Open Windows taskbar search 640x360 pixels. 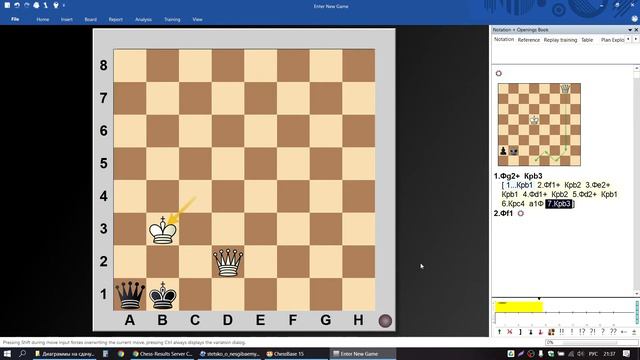[x=22, y=353]
